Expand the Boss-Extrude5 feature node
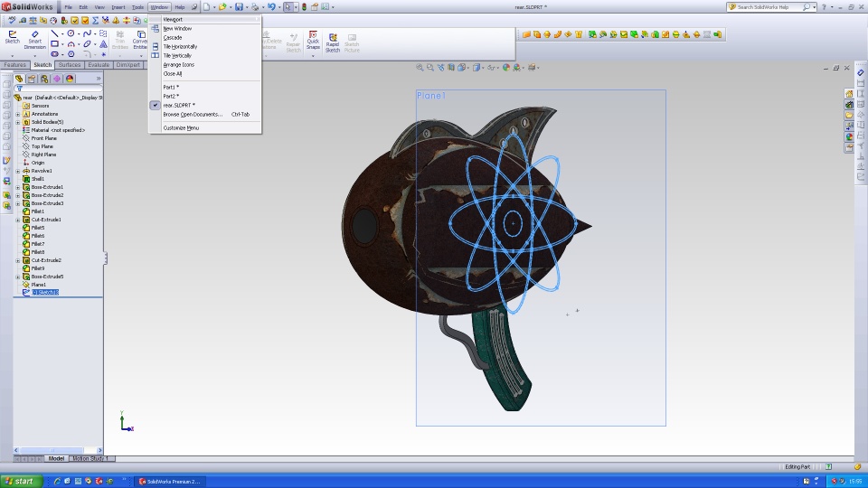Viewport: 868px width, 488px height. pyautogui.click(x=18, y=277)
